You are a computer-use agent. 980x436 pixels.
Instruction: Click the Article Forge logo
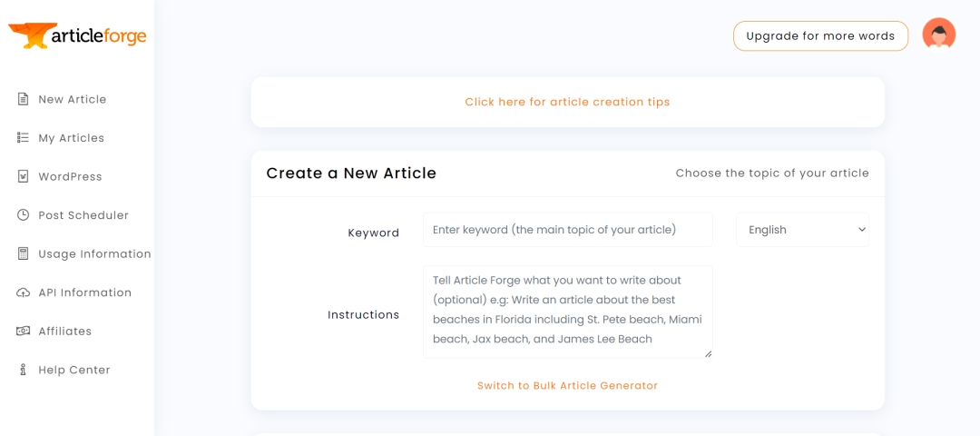(78, 35)
